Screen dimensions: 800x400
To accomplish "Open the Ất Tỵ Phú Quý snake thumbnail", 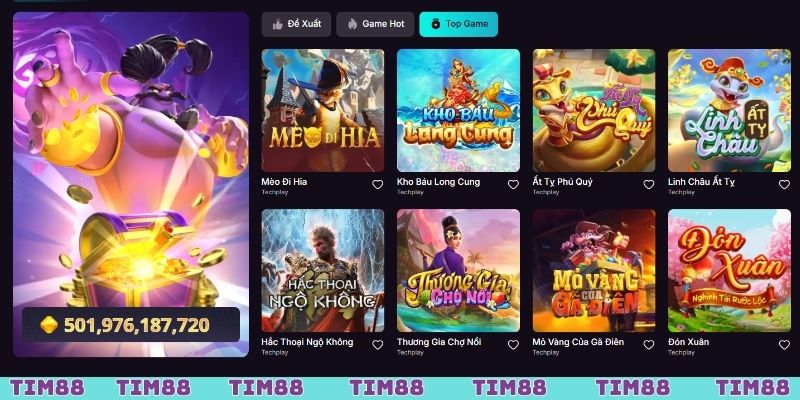I will (594, 110).
